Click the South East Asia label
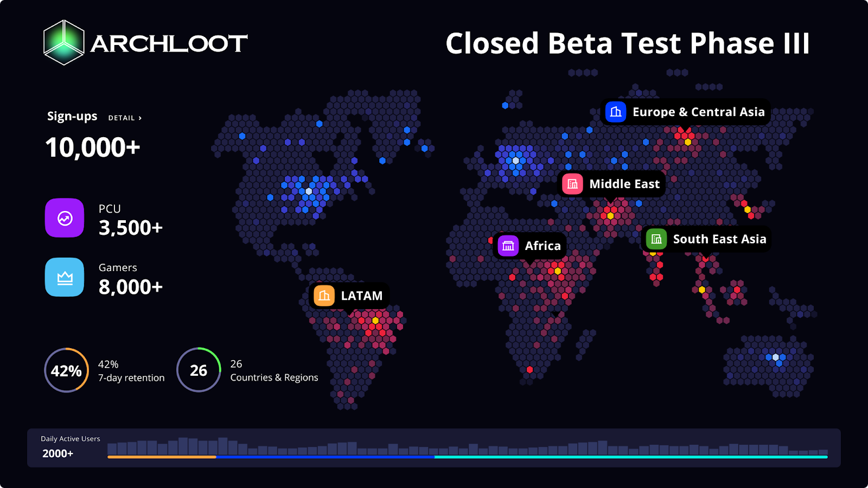The width and height of the screenshot is (868, 488). pos(719,239)
